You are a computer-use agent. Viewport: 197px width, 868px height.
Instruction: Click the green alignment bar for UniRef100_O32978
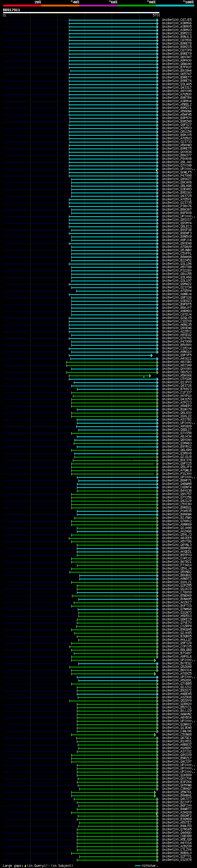[118, 860]
